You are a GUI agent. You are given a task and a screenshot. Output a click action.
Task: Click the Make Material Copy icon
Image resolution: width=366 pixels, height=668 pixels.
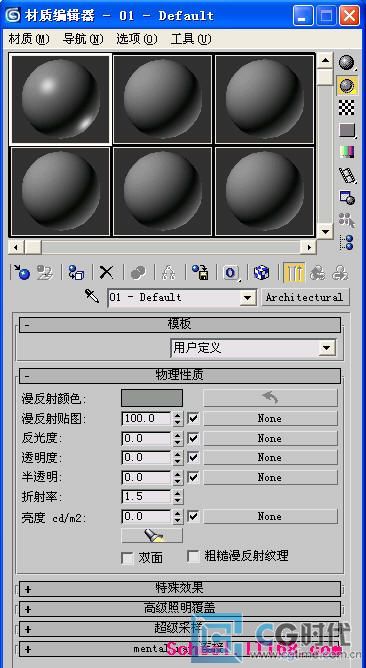(x=138, y=272)
